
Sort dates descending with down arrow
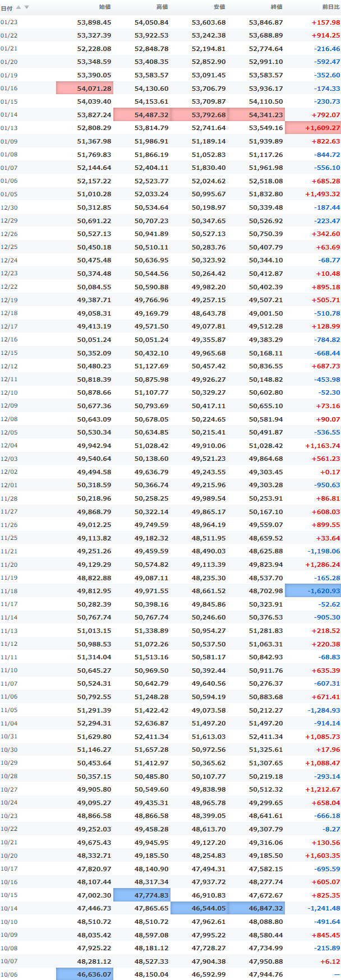(x=26, y=7)
